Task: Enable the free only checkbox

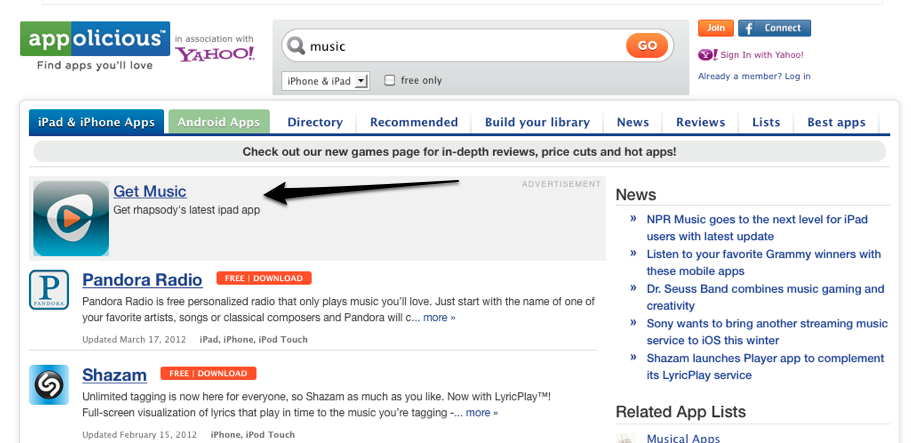Action: [390, 80]
